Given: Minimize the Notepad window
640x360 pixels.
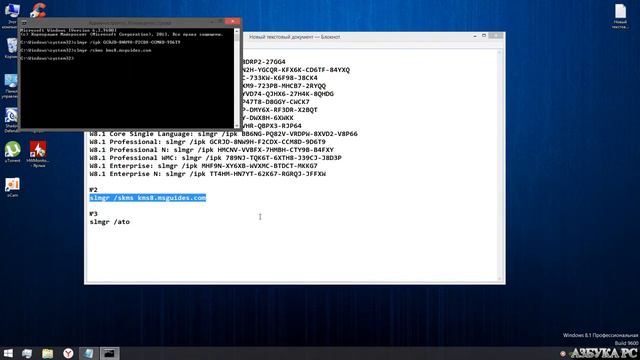Looking at the screenshot, I should 475,36.
